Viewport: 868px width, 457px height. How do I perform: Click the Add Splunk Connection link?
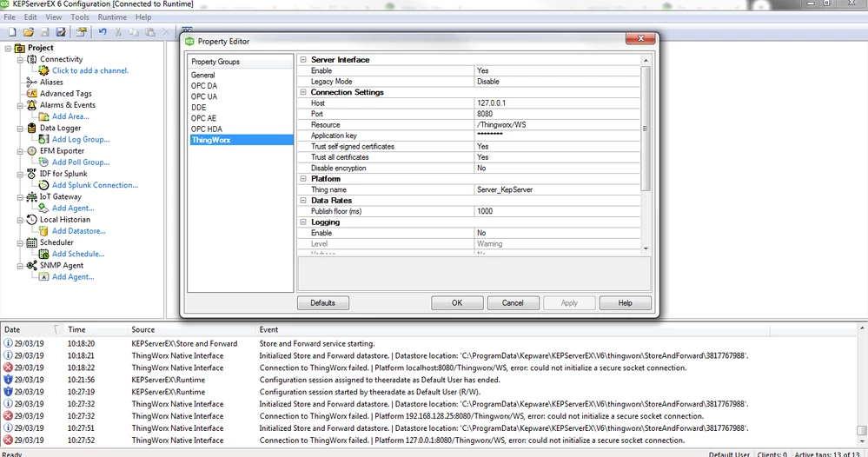(95, 185)
